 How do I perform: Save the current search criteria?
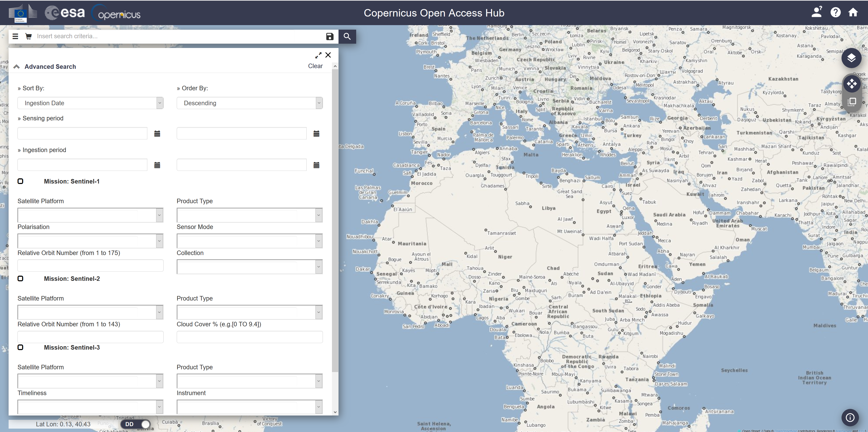(329, 36)
